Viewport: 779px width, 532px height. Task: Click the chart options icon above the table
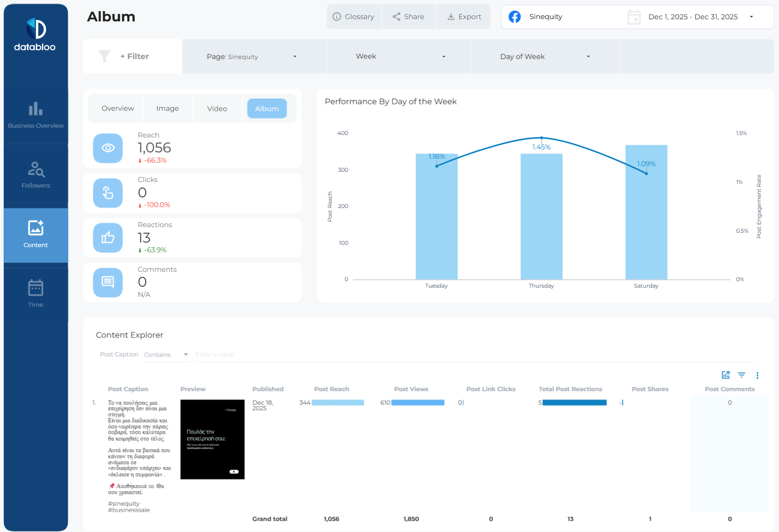725,375
